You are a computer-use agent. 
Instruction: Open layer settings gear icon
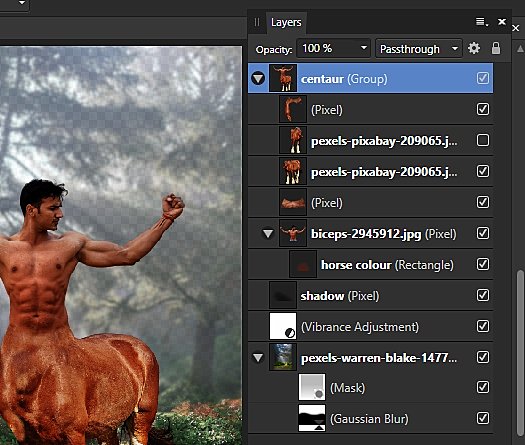pyautogui.click(x=474, y=49)
